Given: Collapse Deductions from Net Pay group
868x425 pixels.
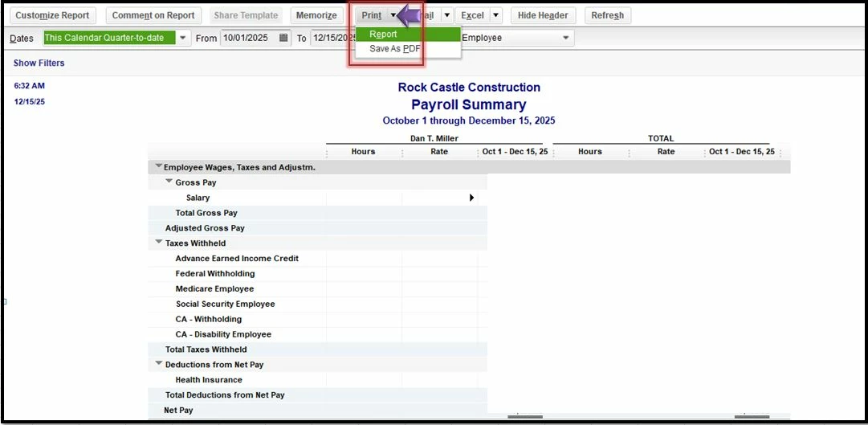Looking at the screenshot, I should 159,363.
